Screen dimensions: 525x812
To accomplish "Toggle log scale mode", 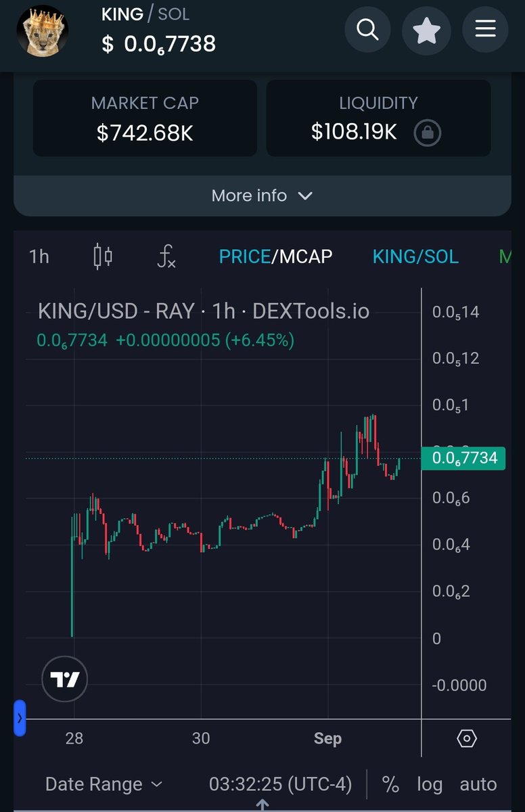I will pyautogui.click(x=430, y=784).
